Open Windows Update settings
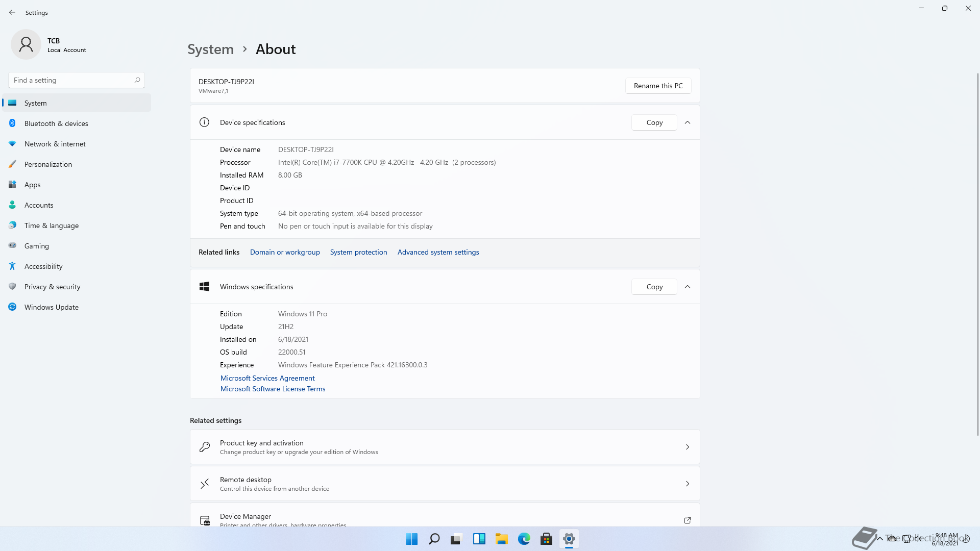The height and width of the screenshot is (551, 980). [x=77, y=307]
